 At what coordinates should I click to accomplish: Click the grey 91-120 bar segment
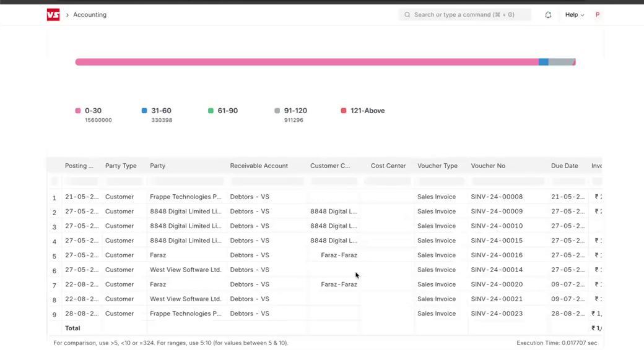pos(560,62)
